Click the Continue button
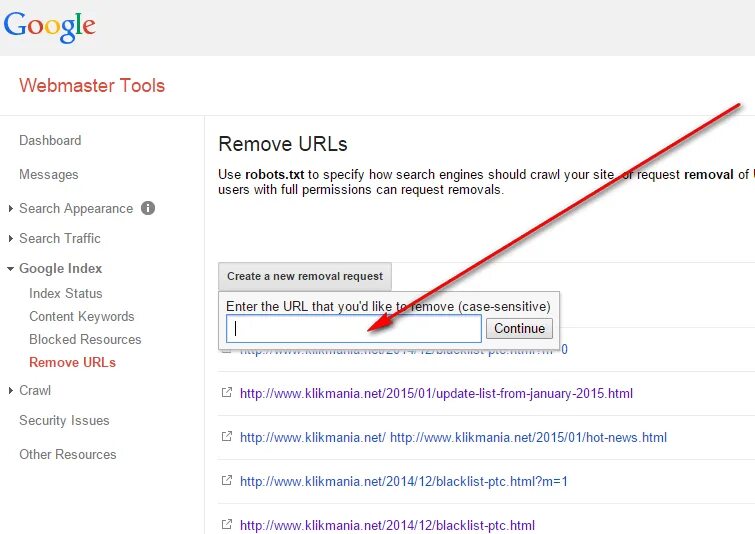Screen dimensions: 755x534 [520, 328]
